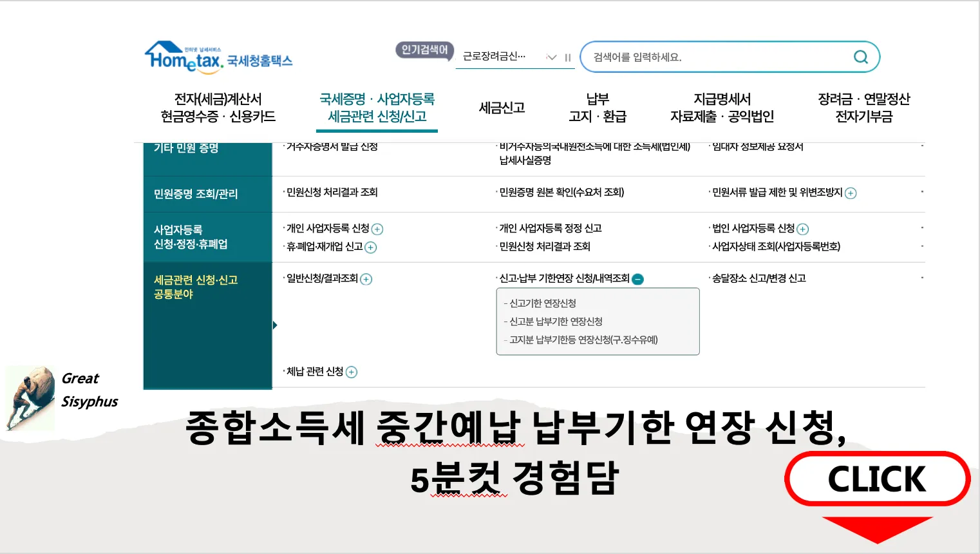Open the 납부 고지·환급 menu
980x554 pixels.
click(x=598, y=108)
